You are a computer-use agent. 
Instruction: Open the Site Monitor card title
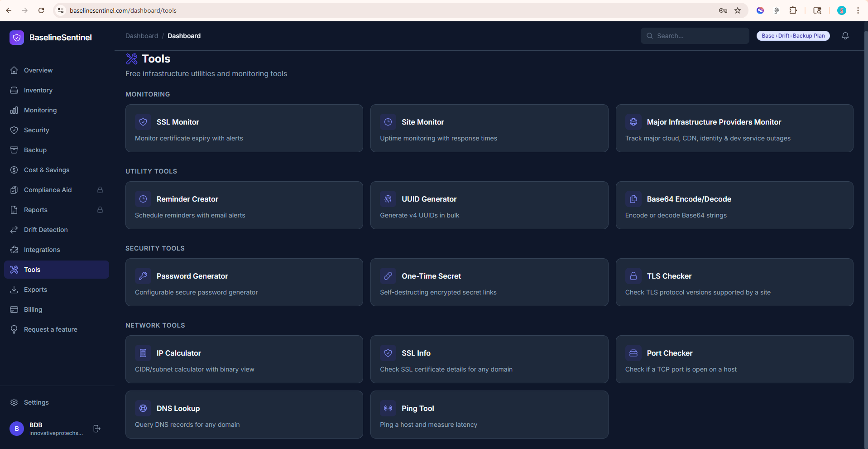pyautogui.click(x=423, y=122)
